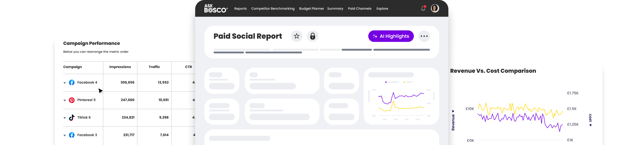Open the notifications bell
The height and width of the screenshot is (145, 644).
click(423, 9)
